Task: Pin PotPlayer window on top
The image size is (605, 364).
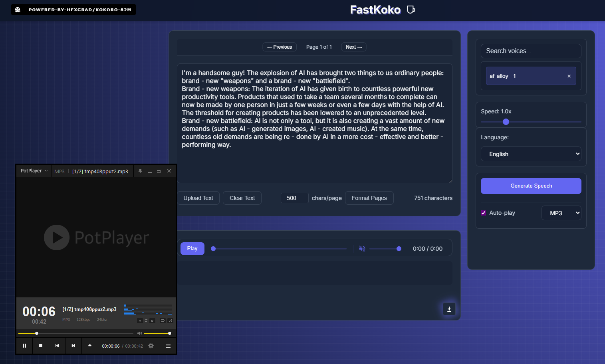Action: click(140, 171)
